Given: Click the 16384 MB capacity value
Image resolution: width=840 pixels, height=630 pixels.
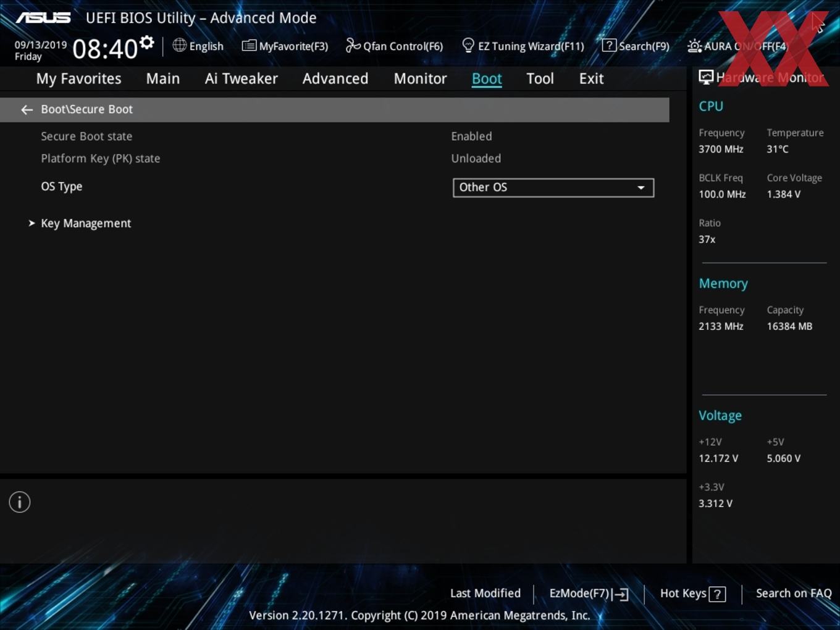Looking at the screenshot, I should click(789, 327).
